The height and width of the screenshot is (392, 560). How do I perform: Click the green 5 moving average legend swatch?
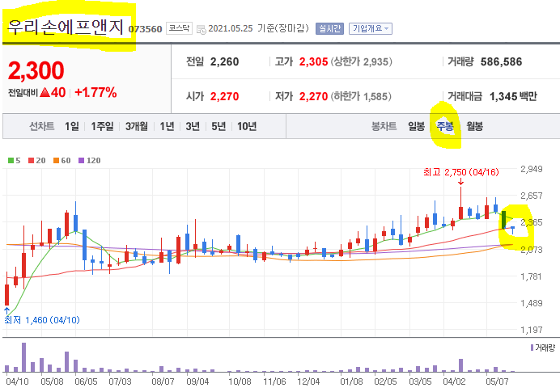pyautogui.click(x=11, y=161)
